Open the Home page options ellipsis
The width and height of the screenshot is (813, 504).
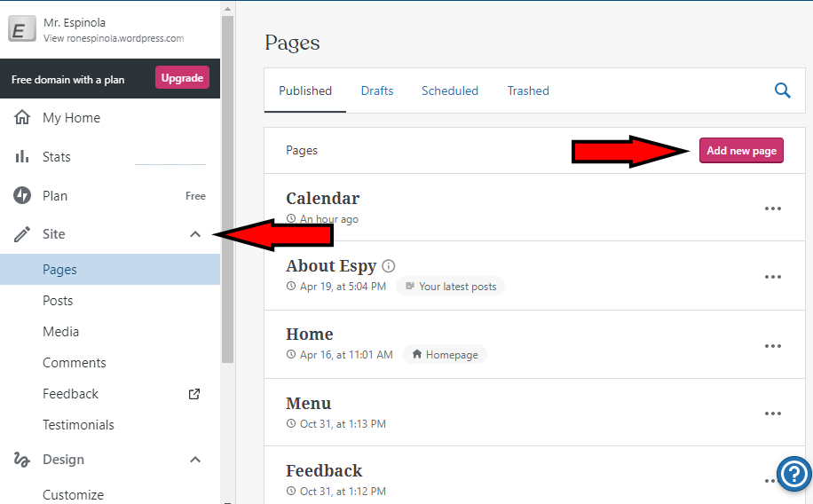point(773,346)
